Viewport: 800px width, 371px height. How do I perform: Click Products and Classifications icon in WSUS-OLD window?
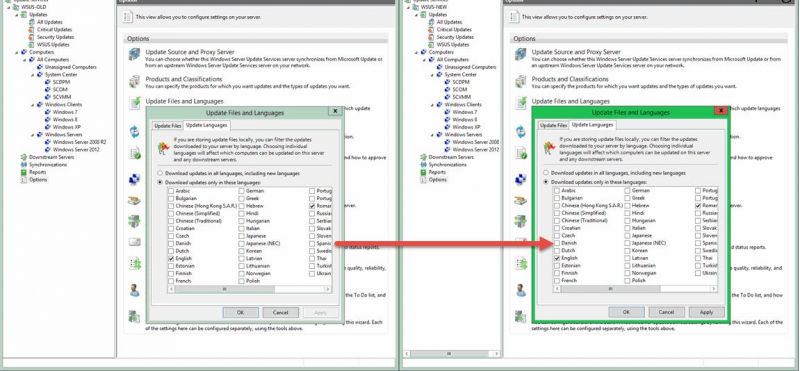[134, 81]
